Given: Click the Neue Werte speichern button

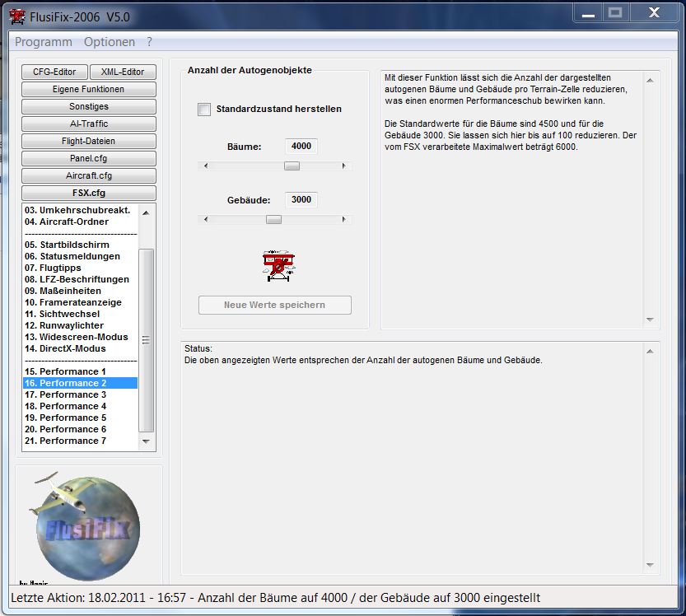Looking at the screenshot, I should tap(275, 305).
